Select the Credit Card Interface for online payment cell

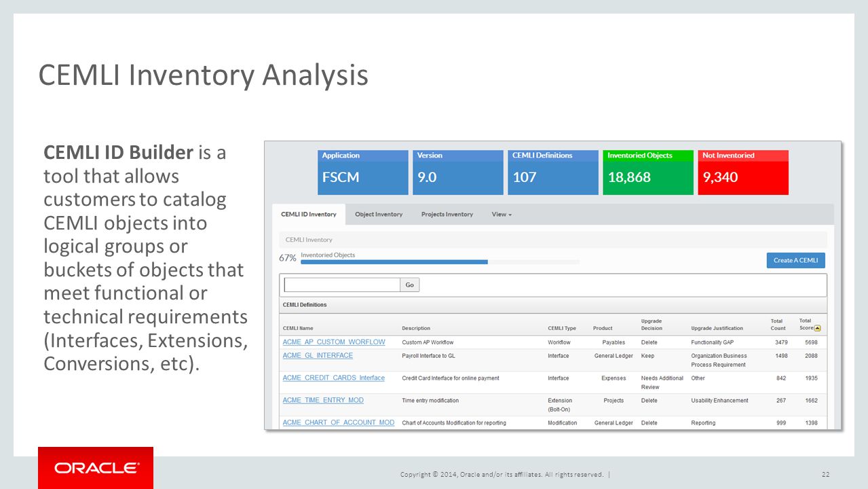(450, 378)
